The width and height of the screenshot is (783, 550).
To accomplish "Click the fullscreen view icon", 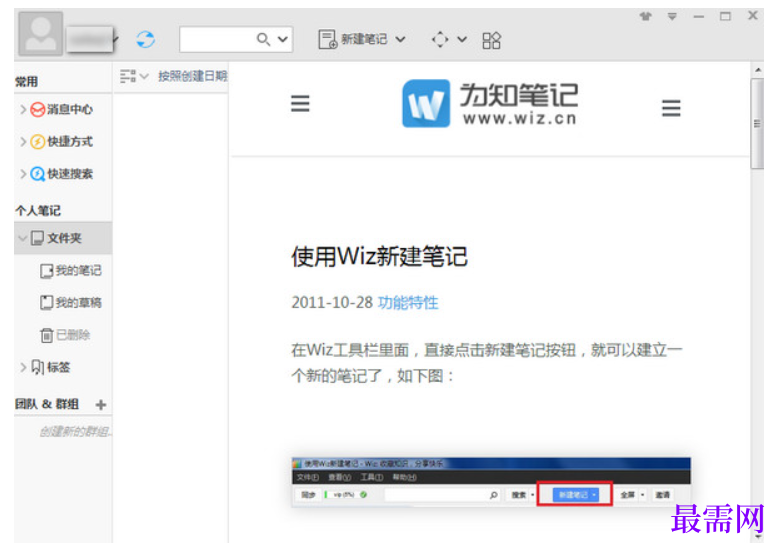I will point(440,39).
